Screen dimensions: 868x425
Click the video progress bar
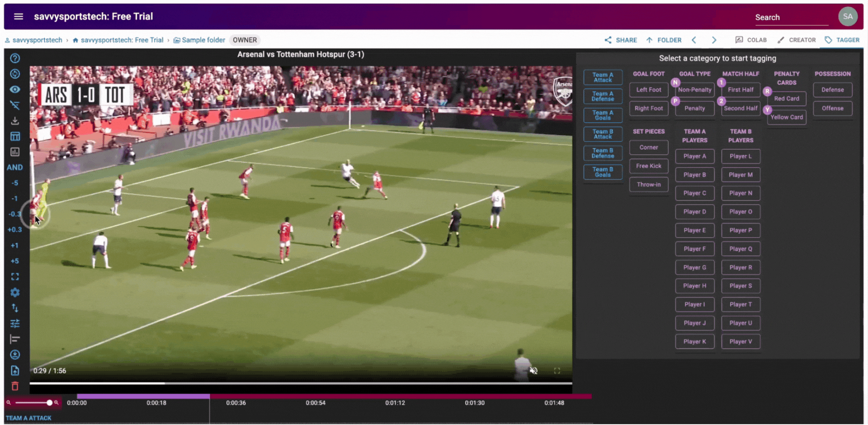pos(301,383)
